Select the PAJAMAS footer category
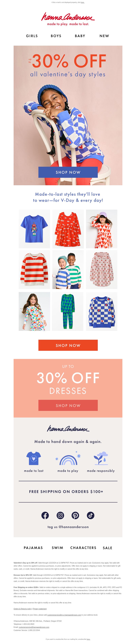The height and width of the screenshot is (644, 136). click(x=33, y=548)
